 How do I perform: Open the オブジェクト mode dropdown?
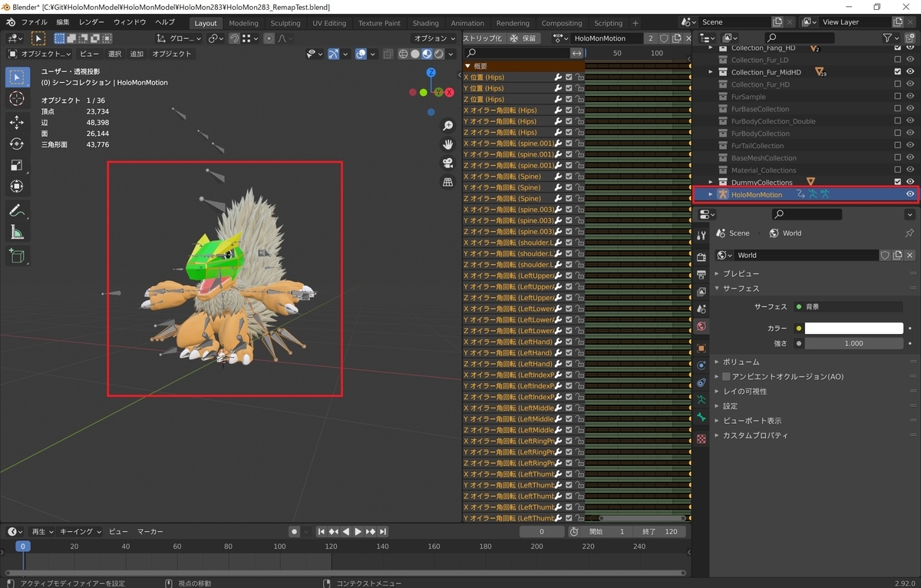(39, 54)
